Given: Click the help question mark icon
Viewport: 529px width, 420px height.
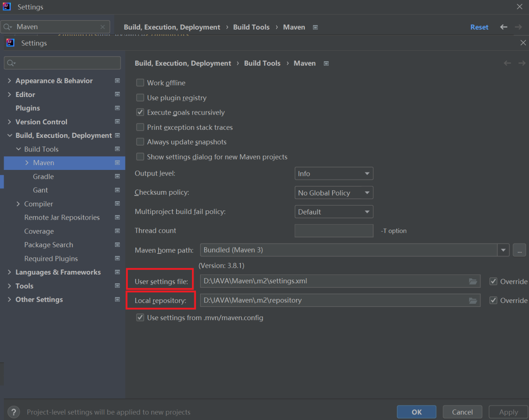Looking at the screenshot, I should point(14,412).
